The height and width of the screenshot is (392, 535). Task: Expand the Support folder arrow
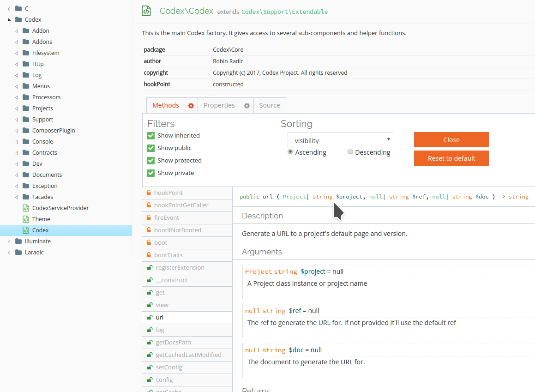[16, 120]
